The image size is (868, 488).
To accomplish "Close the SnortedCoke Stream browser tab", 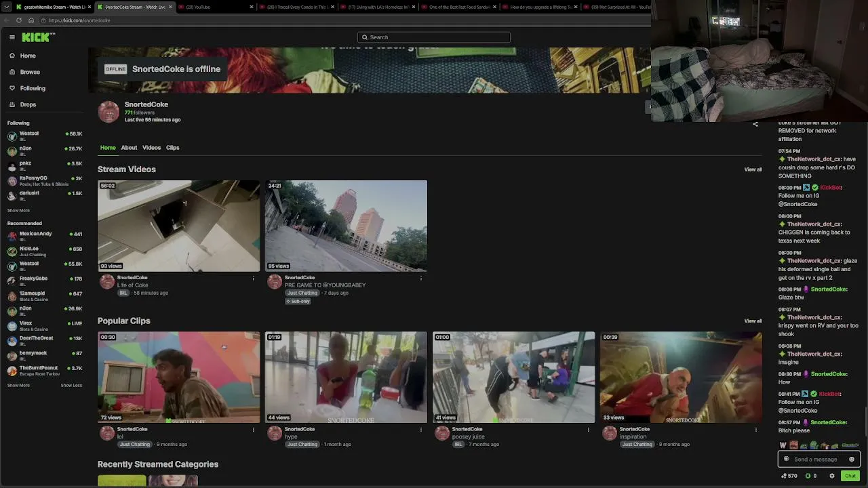I will pos(170,7).
